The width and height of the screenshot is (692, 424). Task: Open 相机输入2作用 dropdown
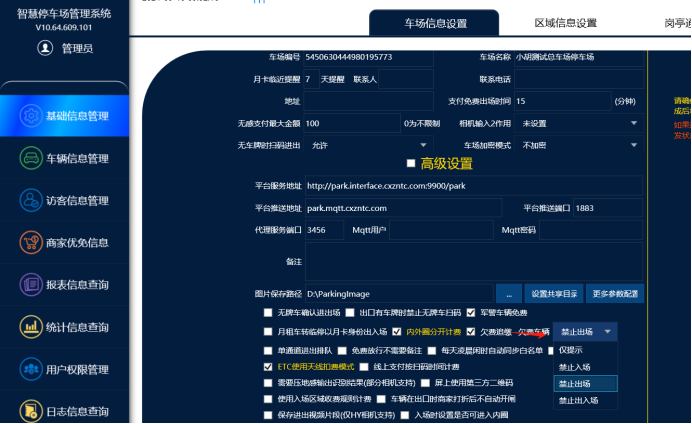pyautogui.click(x=579, y=124)
